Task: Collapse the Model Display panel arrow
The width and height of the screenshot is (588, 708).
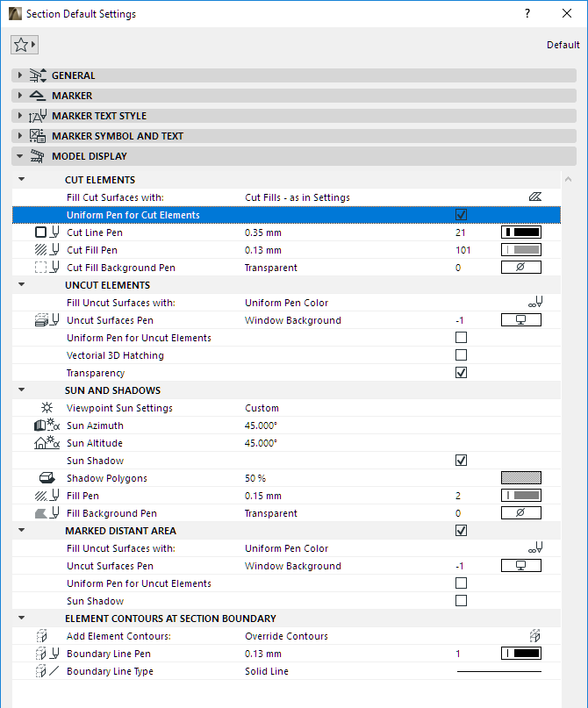Action: pos(20,156)
